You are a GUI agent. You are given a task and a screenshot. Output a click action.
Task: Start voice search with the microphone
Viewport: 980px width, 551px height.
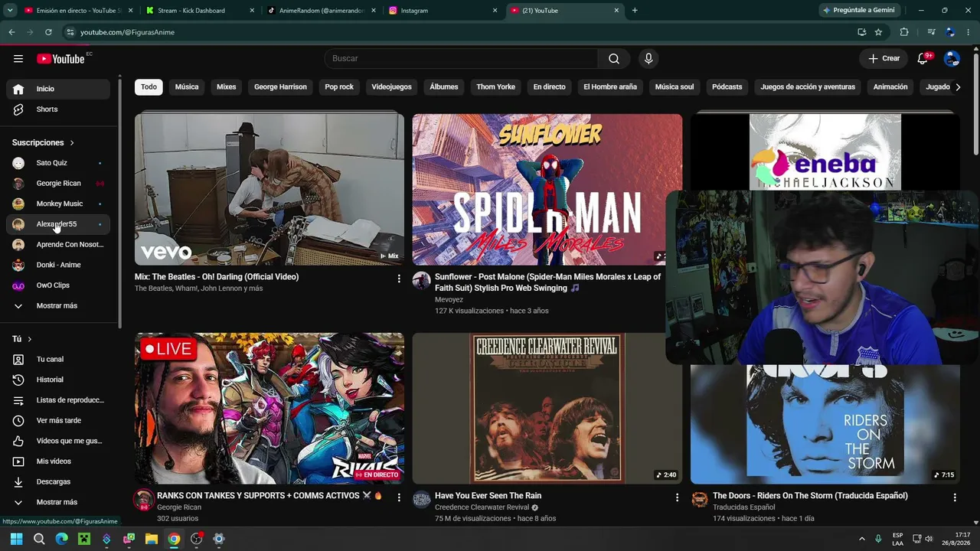(648, 59)
